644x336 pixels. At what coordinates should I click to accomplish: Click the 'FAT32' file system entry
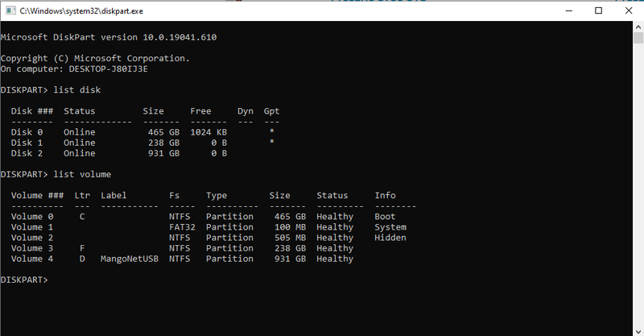[x=182, y=227]
